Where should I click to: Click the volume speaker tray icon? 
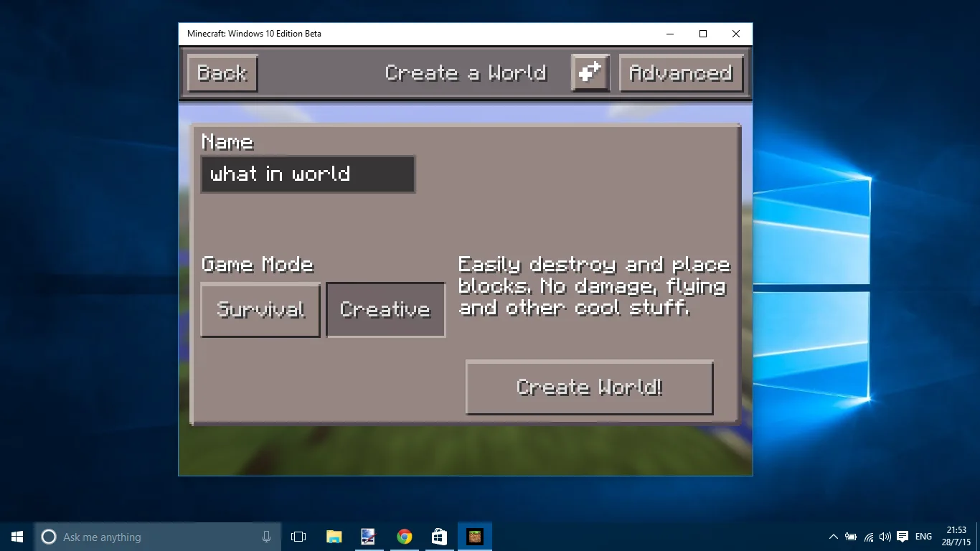click(x=885, y=537)
